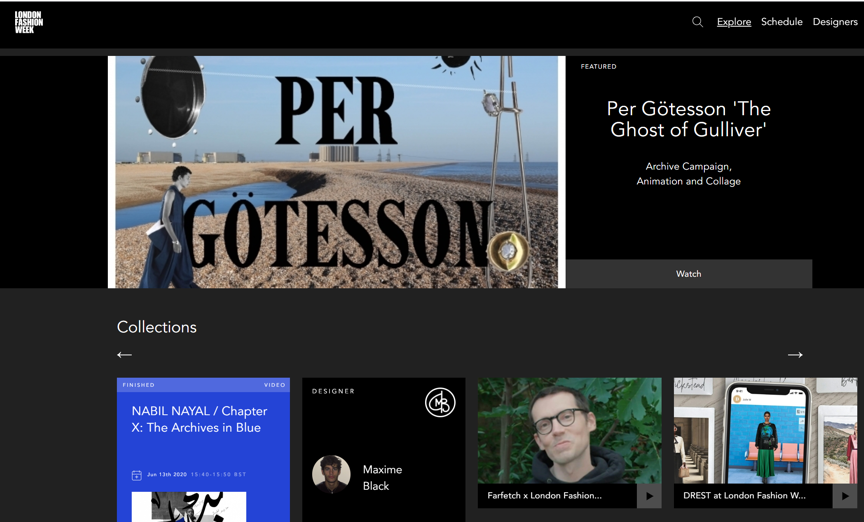The image size is (864, 522).
Task: Click the London Fashion Week logo
Action: tap(29, 22)
